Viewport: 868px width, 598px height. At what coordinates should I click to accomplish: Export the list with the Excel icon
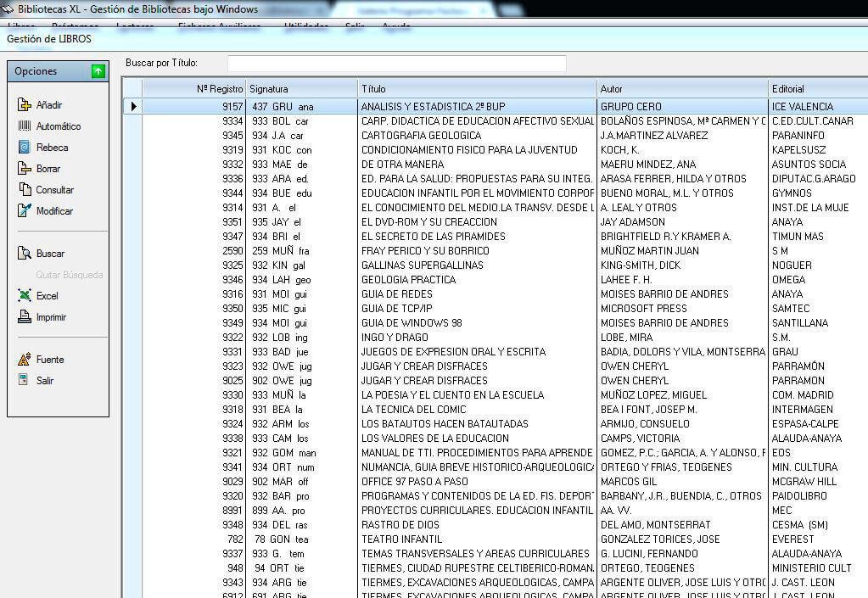[24, 296]
